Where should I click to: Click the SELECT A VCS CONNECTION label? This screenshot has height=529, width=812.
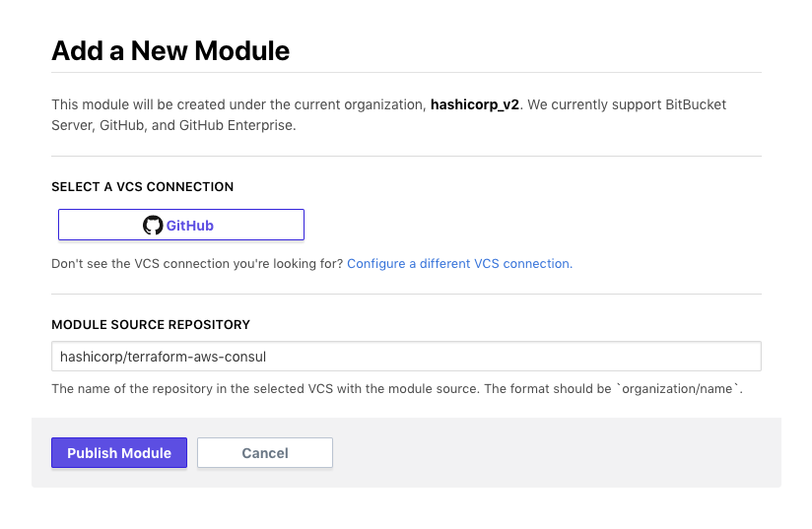coord(142,186)
